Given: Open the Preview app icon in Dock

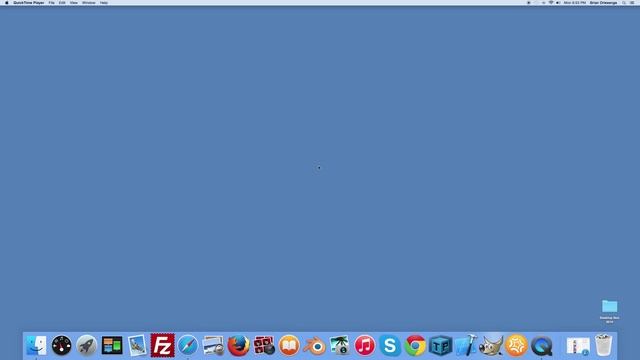Looking at the screenshot, I should (213, 345).
